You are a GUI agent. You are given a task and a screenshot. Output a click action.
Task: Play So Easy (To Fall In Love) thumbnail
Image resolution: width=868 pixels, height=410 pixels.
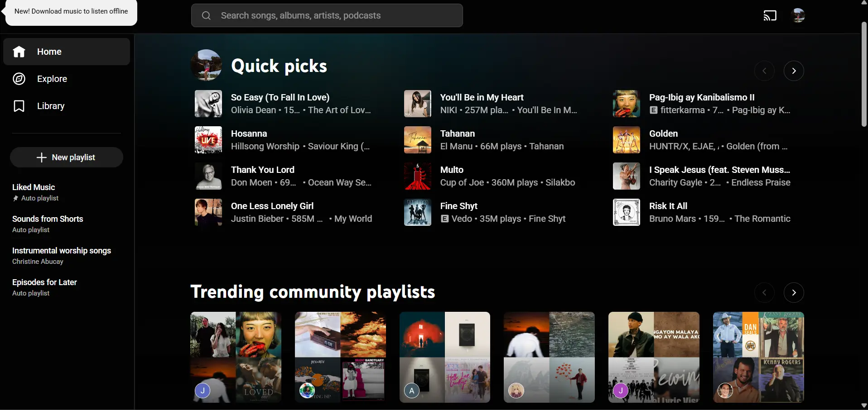click(208, 104)
